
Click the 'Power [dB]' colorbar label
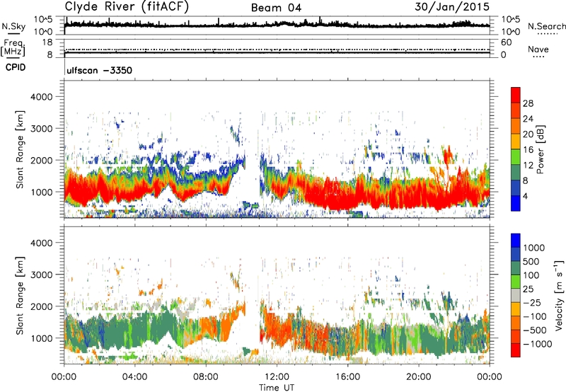[540, 149]
